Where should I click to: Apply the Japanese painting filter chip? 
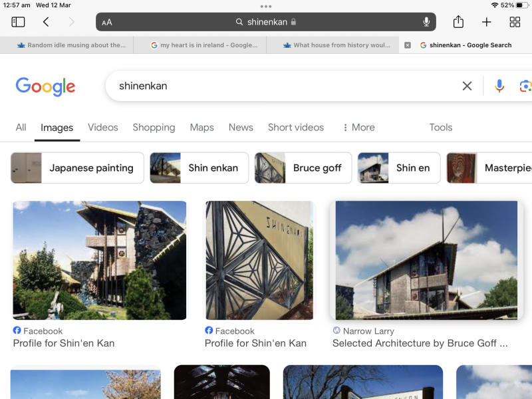coord(77,168)
